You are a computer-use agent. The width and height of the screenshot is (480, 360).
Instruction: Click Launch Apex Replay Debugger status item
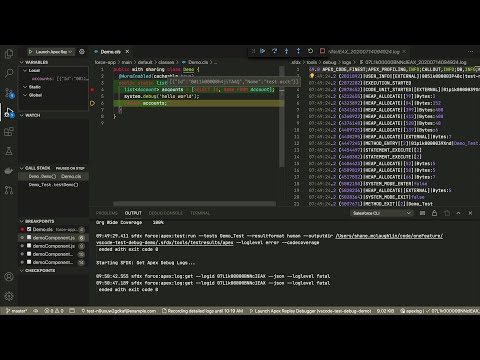coord(310,311)
